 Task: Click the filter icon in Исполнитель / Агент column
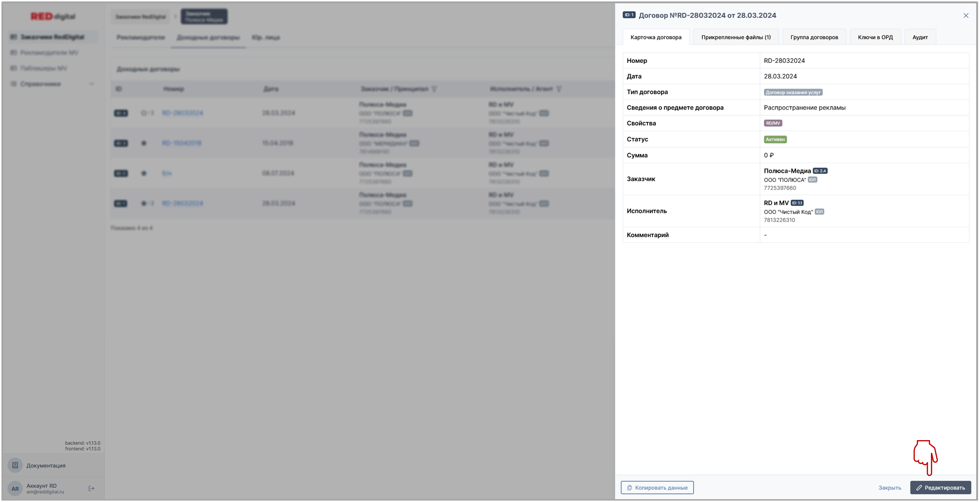pos(559,89)
